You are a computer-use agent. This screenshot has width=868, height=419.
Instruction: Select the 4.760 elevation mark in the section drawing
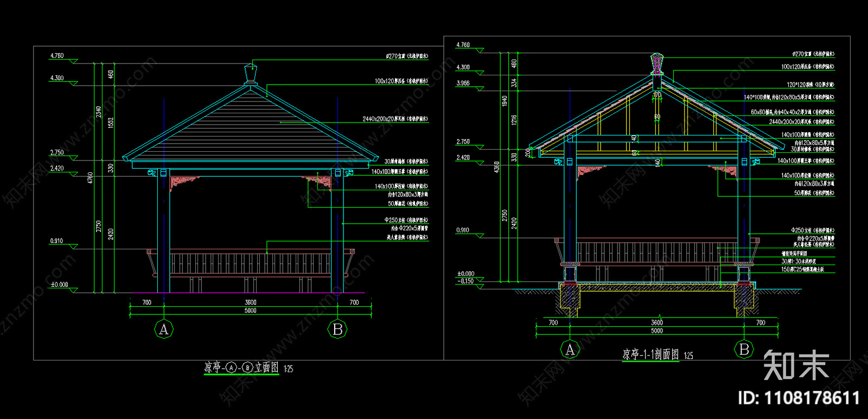[x=463, y=45]
